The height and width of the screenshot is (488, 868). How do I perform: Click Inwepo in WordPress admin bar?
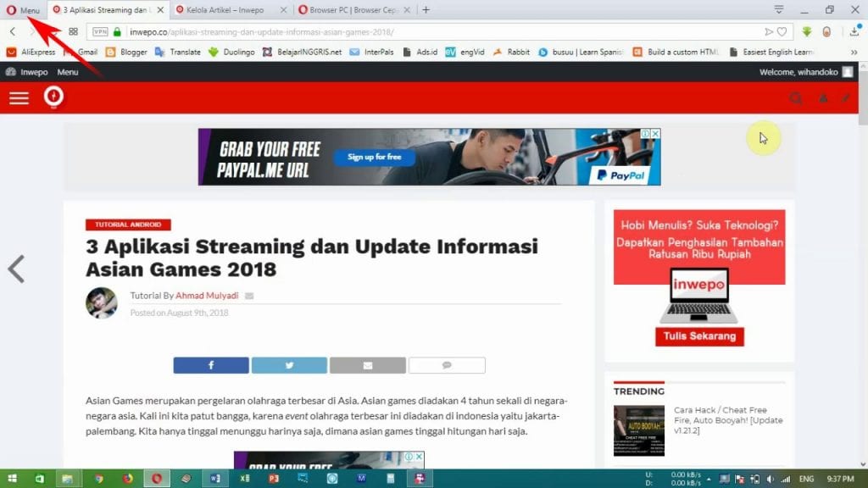tap(26, 72)
